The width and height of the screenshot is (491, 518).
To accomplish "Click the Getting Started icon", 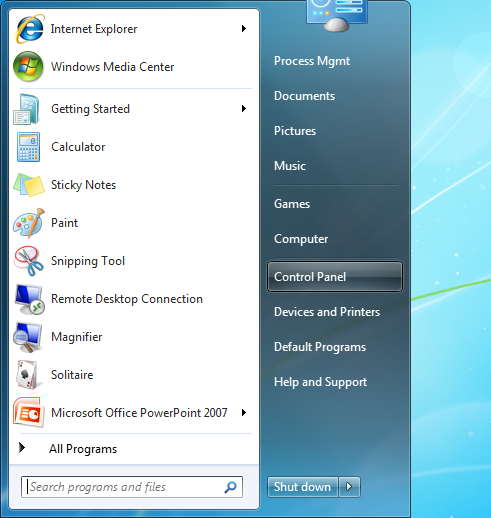I will pyautogui.click(x=27, y=109).
